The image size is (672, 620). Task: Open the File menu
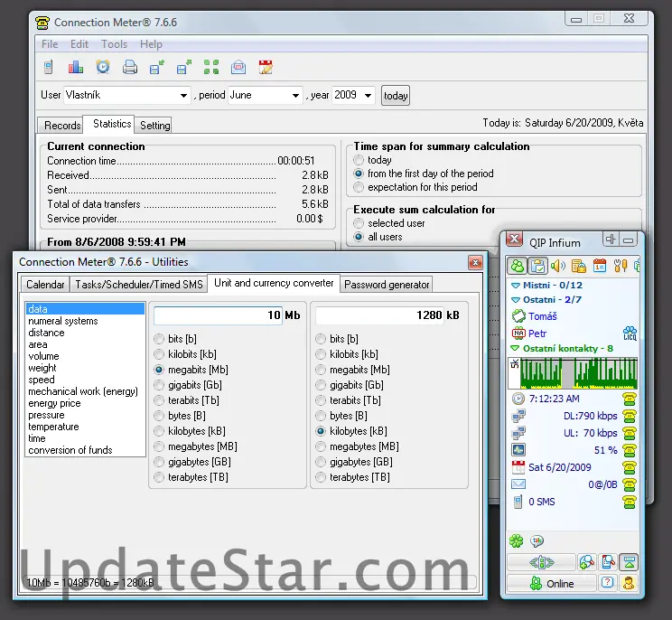coord(50,44)
